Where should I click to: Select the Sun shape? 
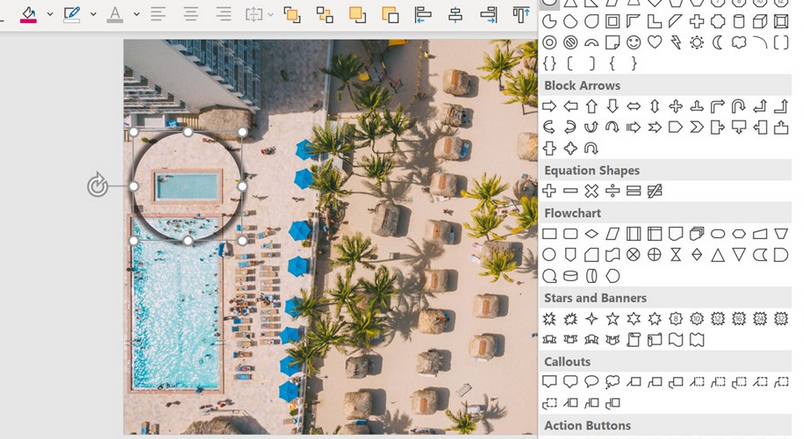tap(697, 43)
